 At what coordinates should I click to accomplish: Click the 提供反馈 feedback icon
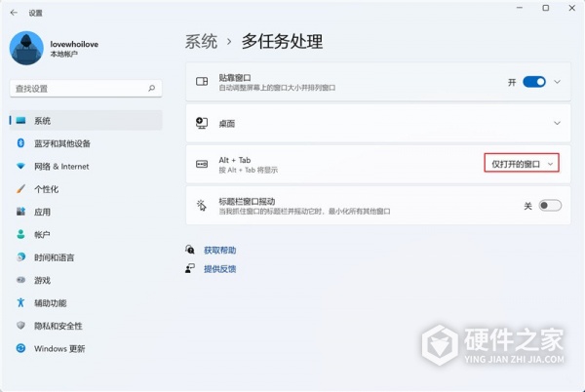tap(190, 268)
